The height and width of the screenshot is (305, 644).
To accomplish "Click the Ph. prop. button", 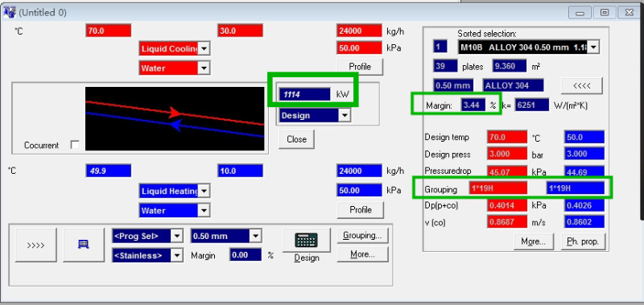I will coord(583,241).
